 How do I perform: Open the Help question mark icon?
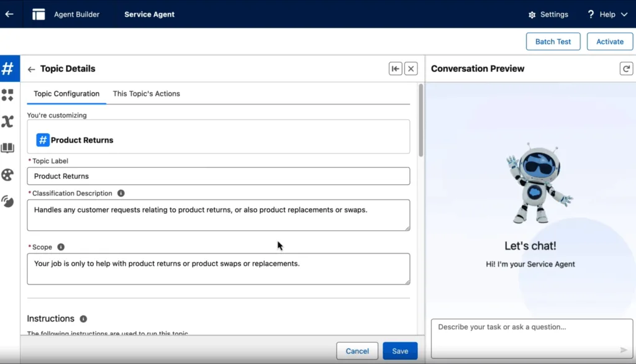pos(591,14)
